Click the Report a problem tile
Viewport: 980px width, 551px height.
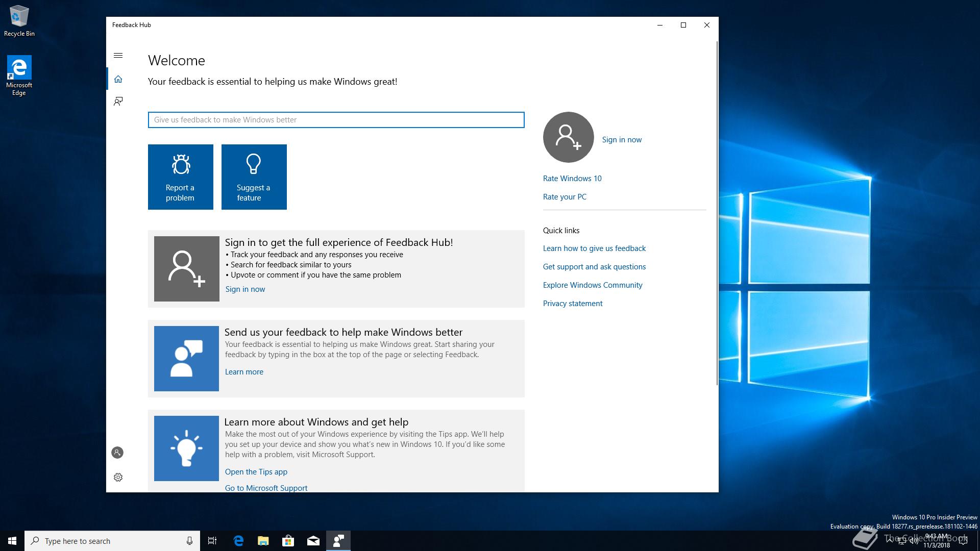(x=181, y=177)
